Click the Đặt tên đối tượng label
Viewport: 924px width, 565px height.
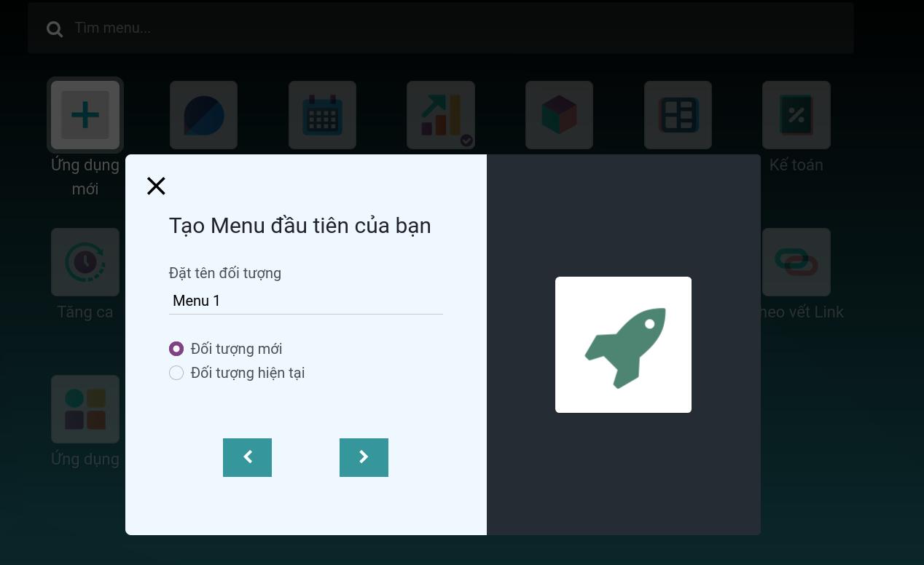coord(225,273)
